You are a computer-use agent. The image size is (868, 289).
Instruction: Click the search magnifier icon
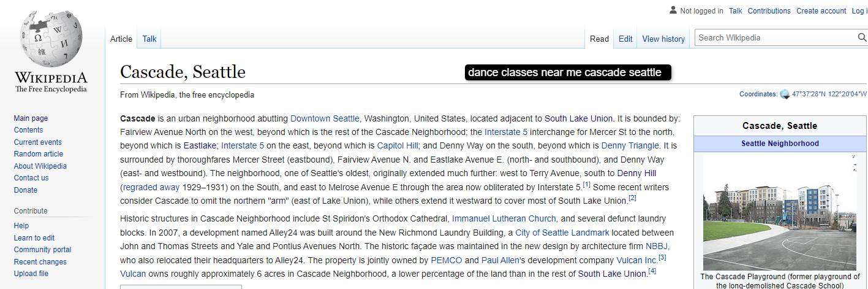point(861,37)
